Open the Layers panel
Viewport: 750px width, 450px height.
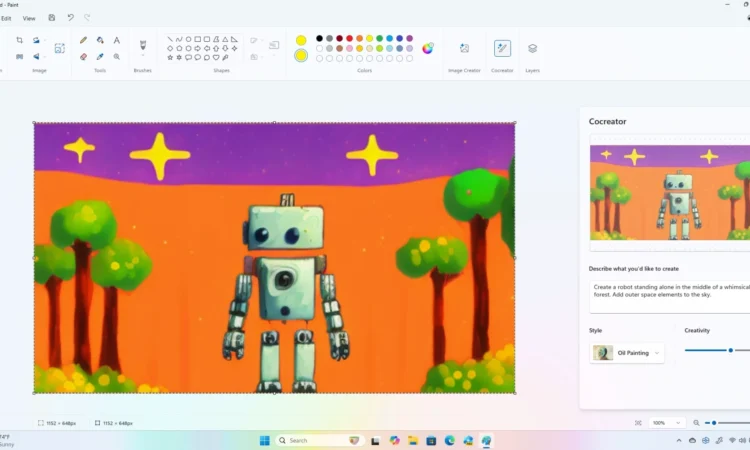click(x=532, y=48)
